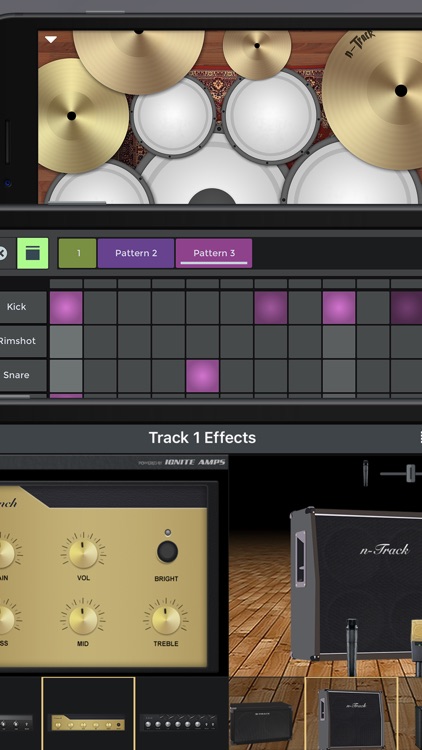Disable the Snare note on step 5
This screenshot has height=750, width=422.
pyautogui.click(x=202, y=376)
